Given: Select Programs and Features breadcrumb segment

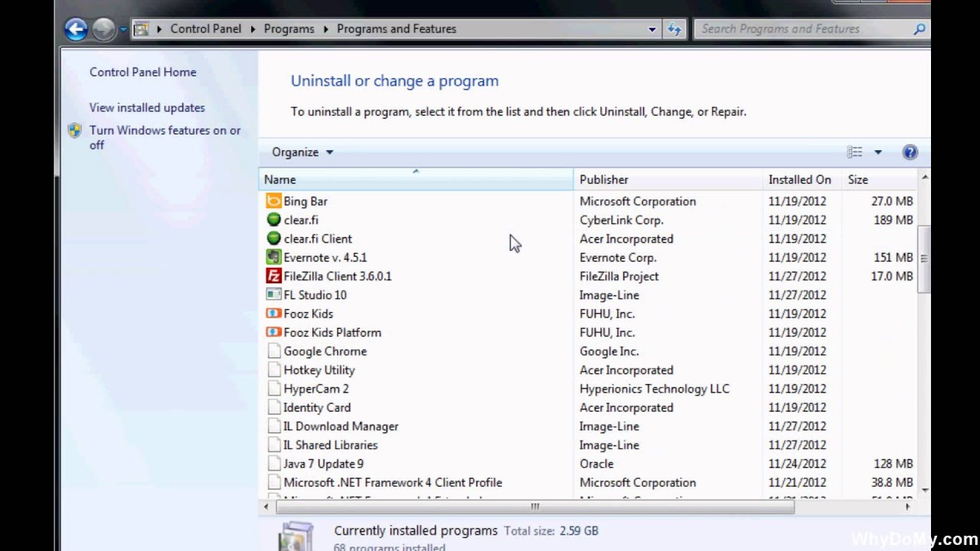Looking at the screenshot, I should (397, 29).
